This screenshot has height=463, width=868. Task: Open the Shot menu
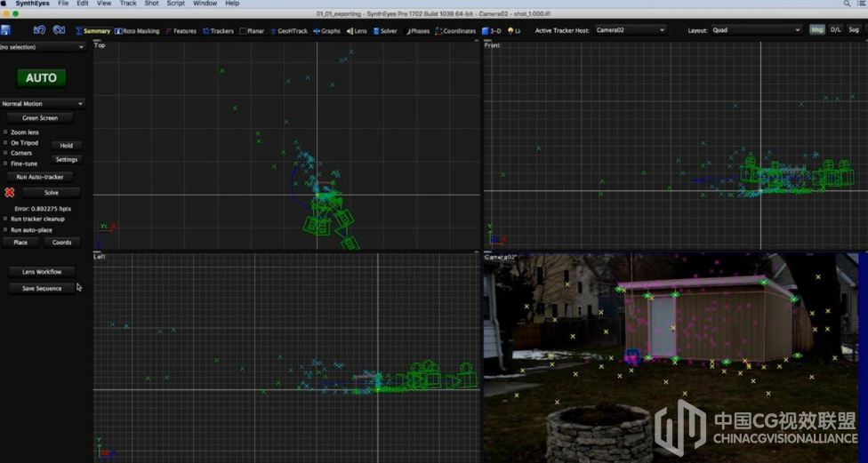152,4
